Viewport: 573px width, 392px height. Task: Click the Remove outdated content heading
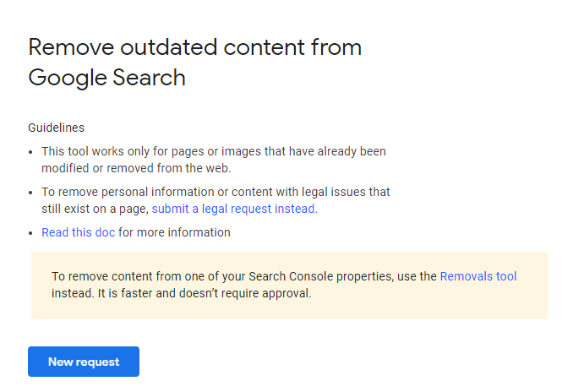click(194, 47)
